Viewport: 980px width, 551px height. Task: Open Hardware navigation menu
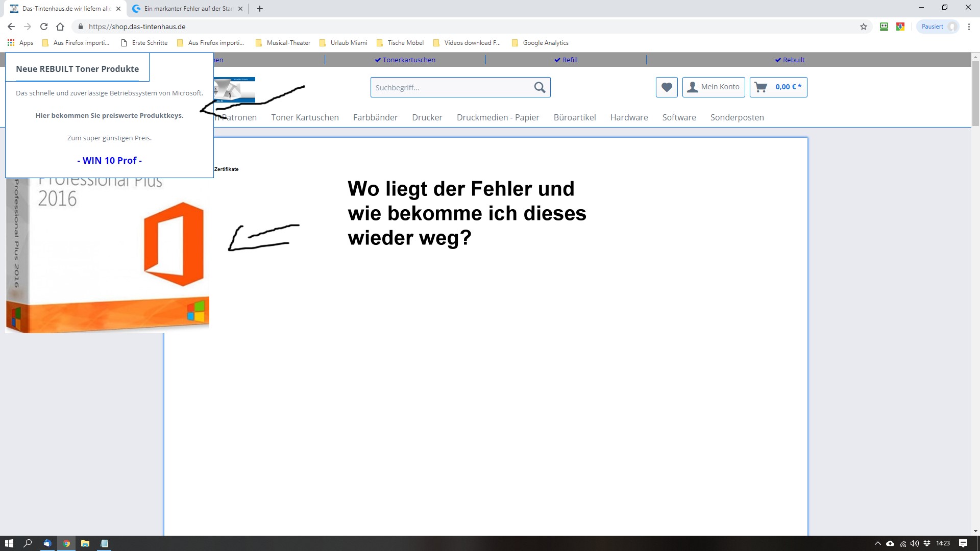click(629, 117)
